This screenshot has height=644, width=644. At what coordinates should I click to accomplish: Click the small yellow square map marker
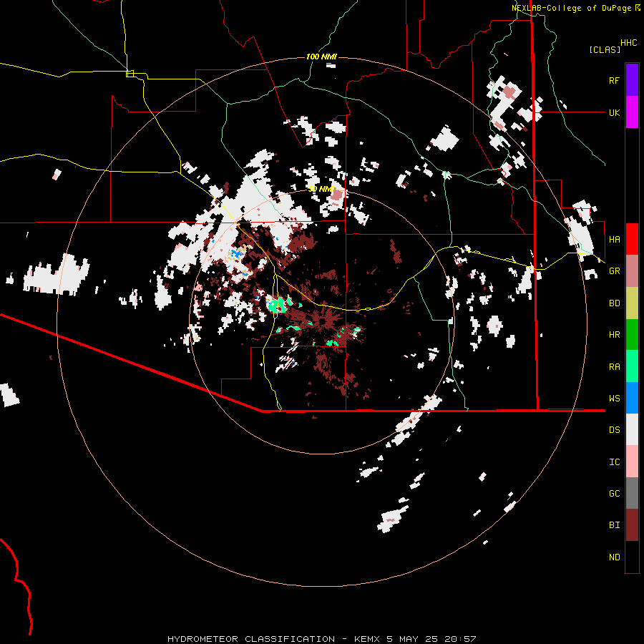point(130,74)
